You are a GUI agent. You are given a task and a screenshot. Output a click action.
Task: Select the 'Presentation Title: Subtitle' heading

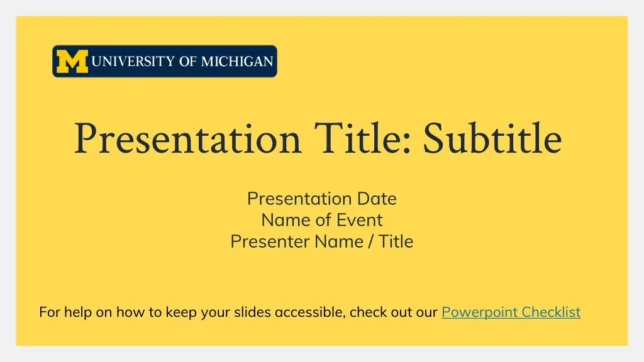tap(318, 139)
